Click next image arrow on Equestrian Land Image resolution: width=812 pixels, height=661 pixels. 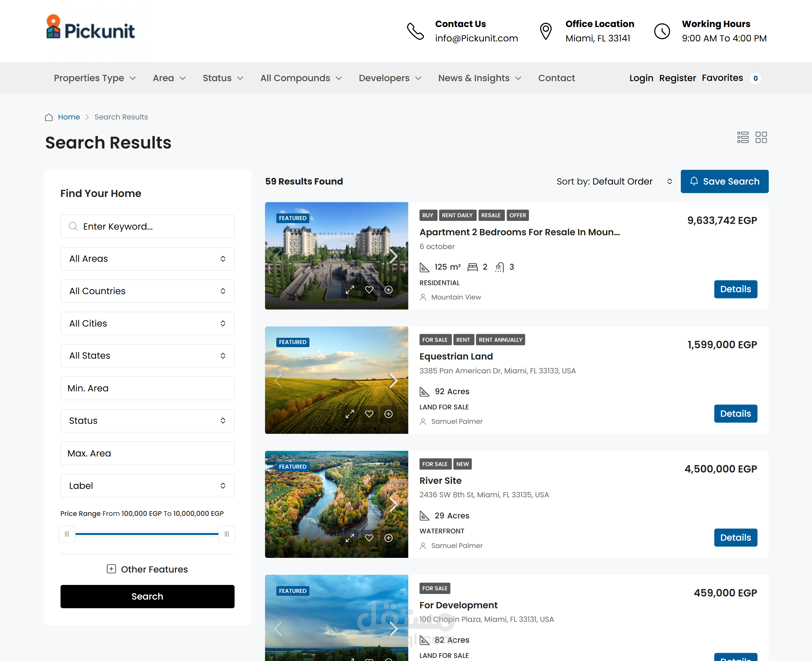[393, 380]
